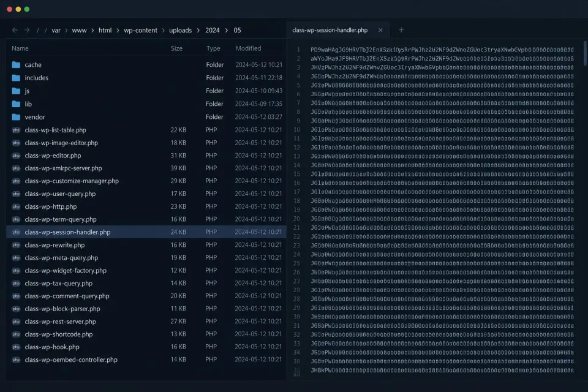The height and width of the screenshot is (392, 588).
Task: Open a new tab with plus button
Action: point(401,30)
